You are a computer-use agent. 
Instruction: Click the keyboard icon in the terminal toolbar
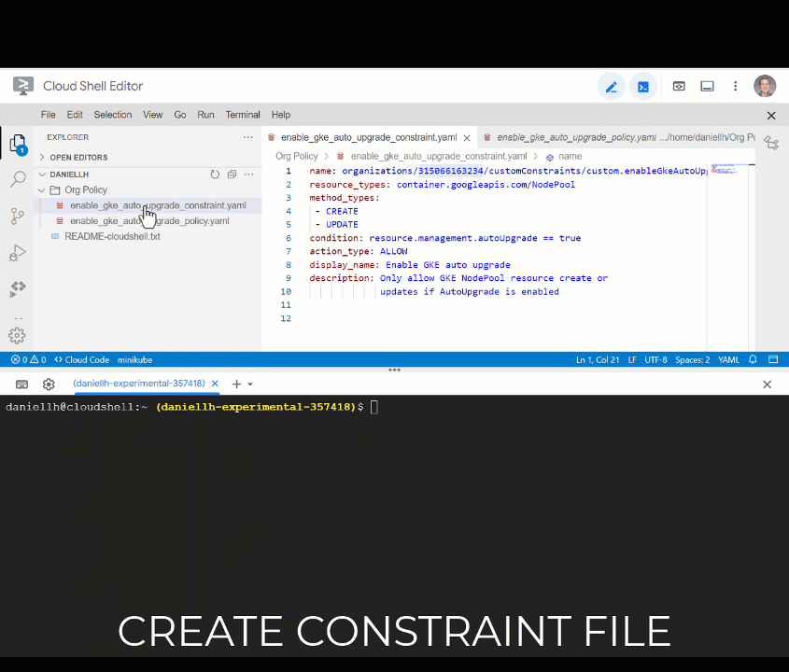pyautogui.click(x=21, y=384)
